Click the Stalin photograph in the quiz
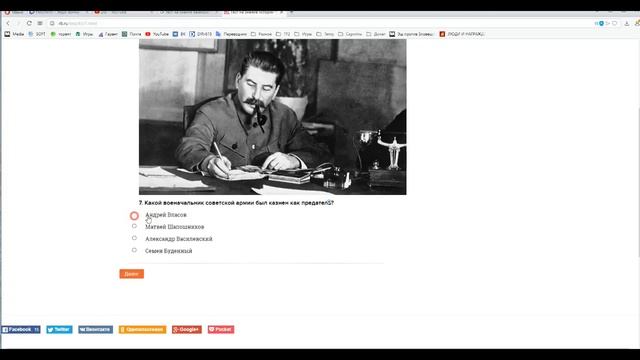Viewport: 640px width, 360px height. [273, 117]
